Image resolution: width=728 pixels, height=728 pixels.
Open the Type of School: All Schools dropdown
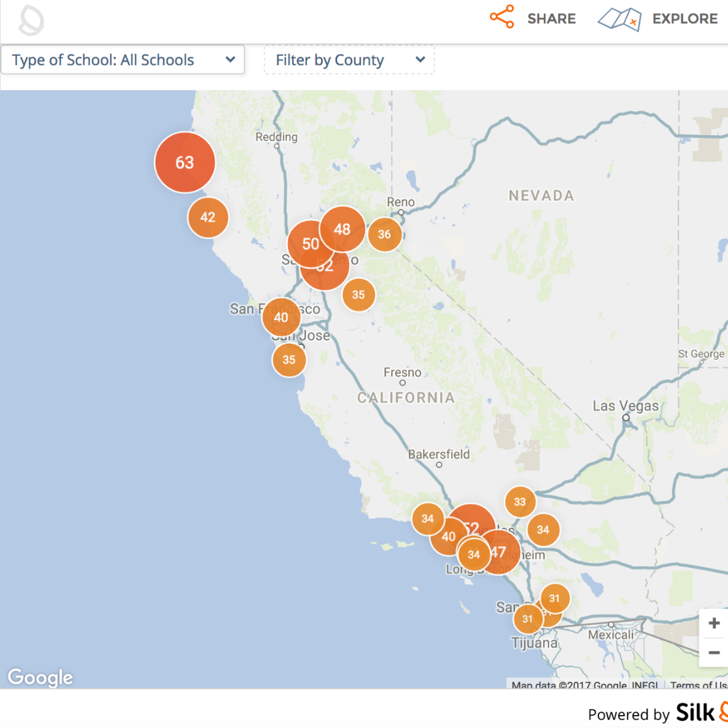tap(123, 60)
